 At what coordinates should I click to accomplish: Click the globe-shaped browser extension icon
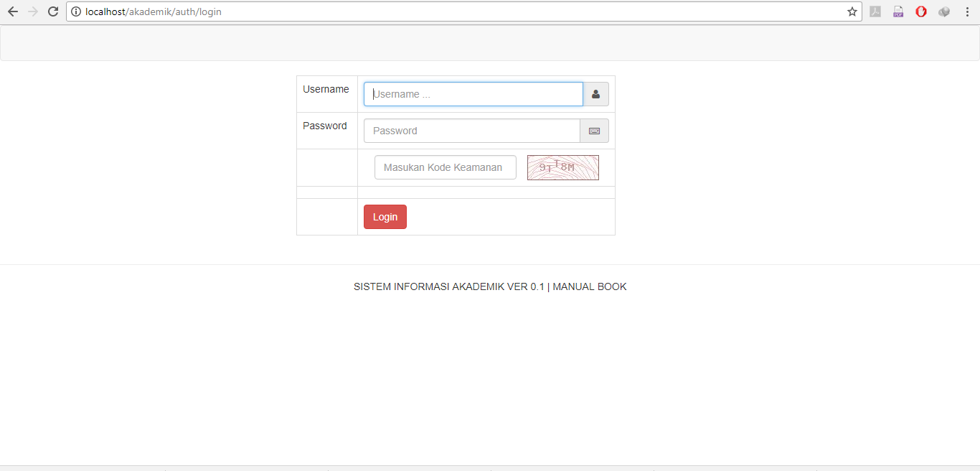[944, 11]
